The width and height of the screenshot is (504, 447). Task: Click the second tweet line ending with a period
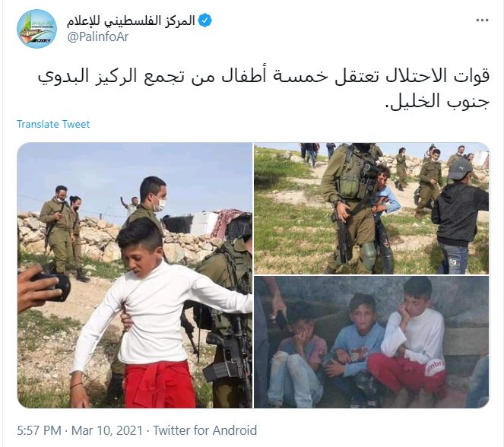click(x=437, y=101)
